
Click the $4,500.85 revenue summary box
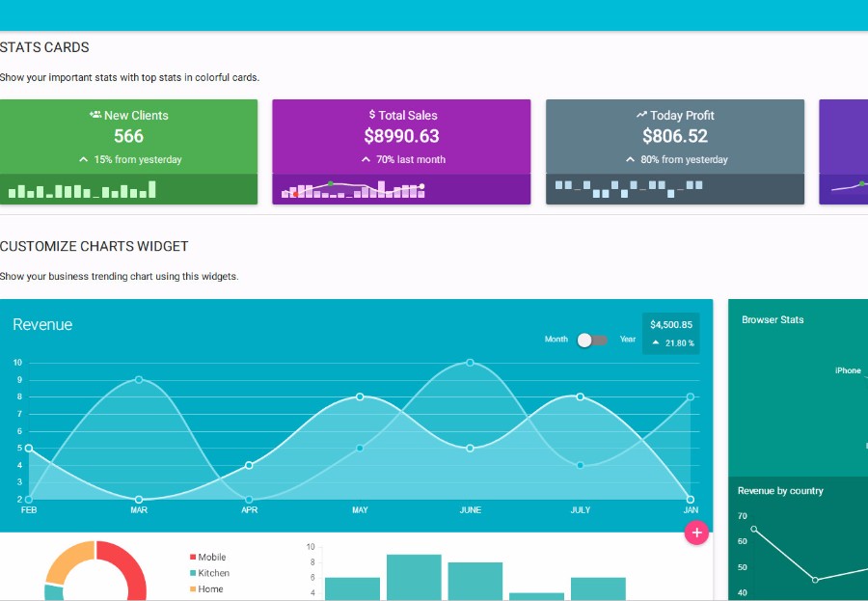(x=671, y=334)
